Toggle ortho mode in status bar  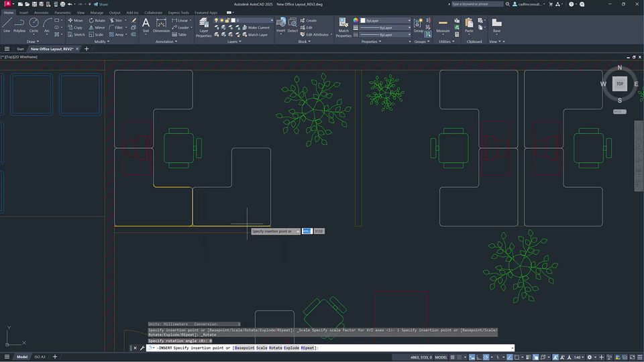click(x=479, y=357)
